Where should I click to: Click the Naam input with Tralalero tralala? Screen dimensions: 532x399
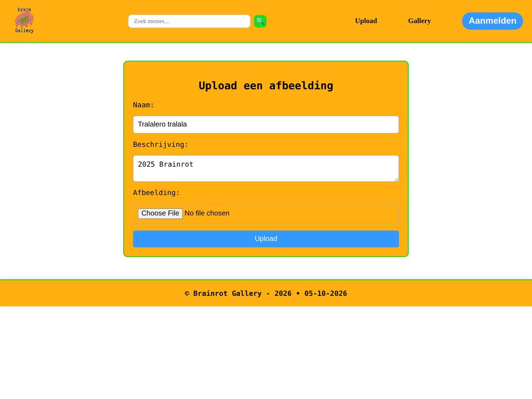266,125
